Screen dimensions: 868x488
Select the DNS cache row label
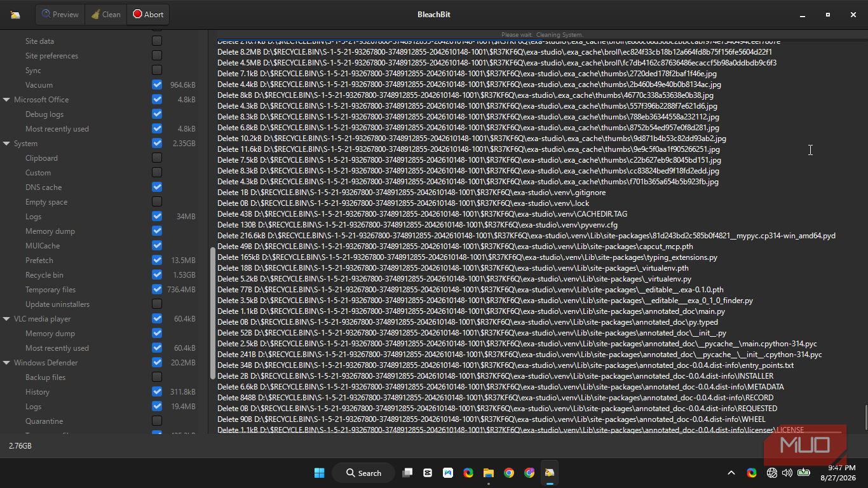43,187
